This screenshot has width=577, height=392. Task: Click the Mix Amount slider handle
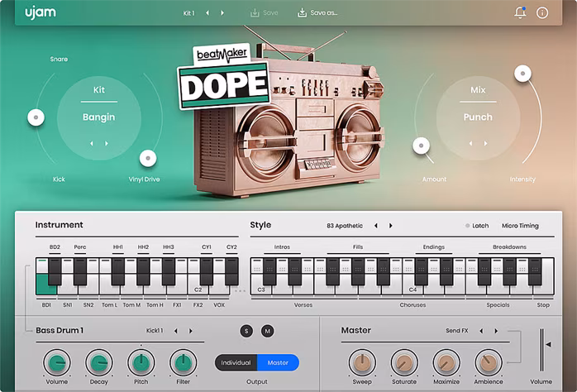[x=421, y=146]
